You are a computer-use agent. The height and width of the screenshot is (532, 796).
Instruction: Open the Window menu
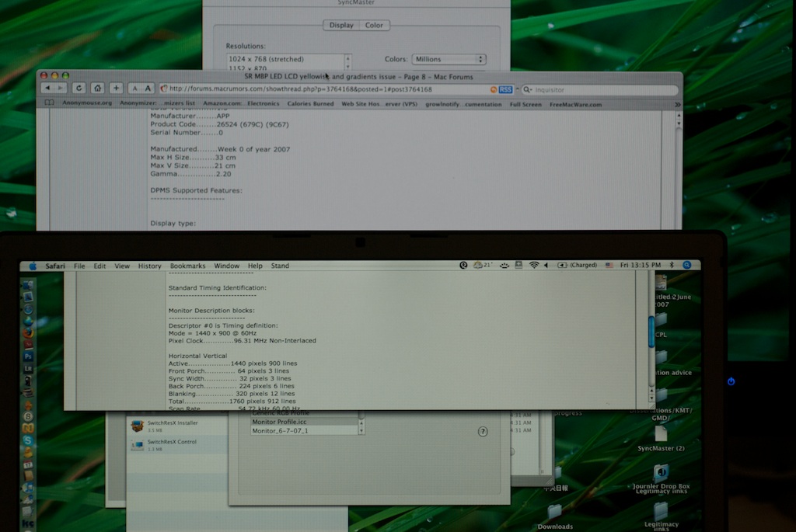pyautogui.click(x=226, y=266)
